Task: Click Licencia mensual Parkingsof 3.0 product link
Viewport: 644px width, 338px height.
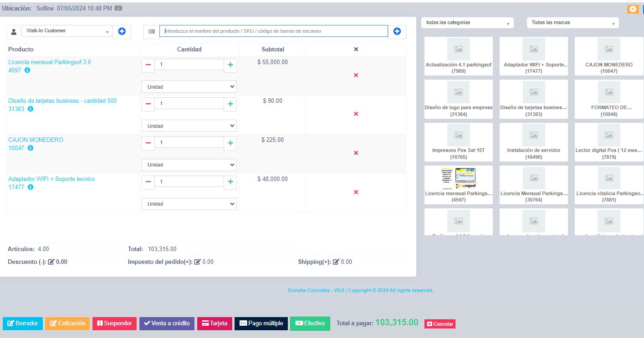Action: pos(50,62)
